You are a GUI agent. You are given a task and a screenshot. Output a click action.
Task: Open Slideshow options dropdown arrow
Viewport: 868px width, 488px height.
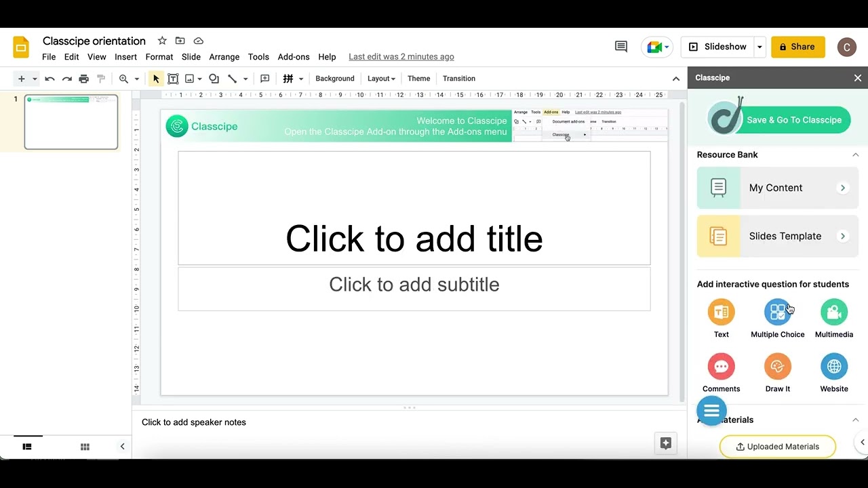coord(759,47)
